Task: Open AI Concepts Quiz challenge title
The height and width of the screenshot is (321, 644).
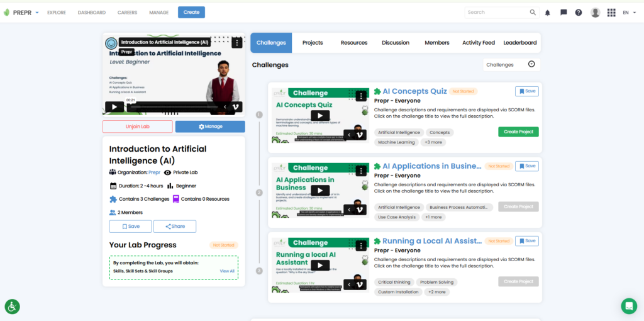Action: [x=414, y=91]
